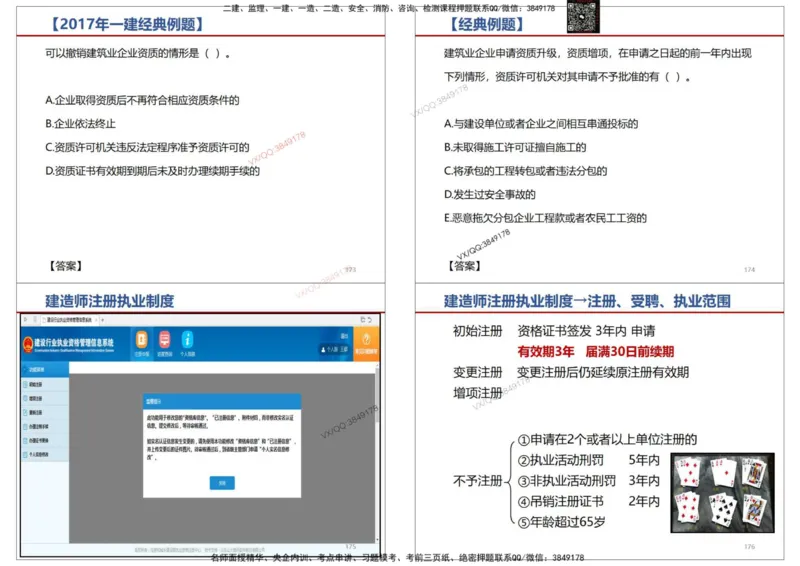800x566 pixels.
Task: Select the 建设行业执业资格管理信息系统 browser tab
Action: point(69,320)
